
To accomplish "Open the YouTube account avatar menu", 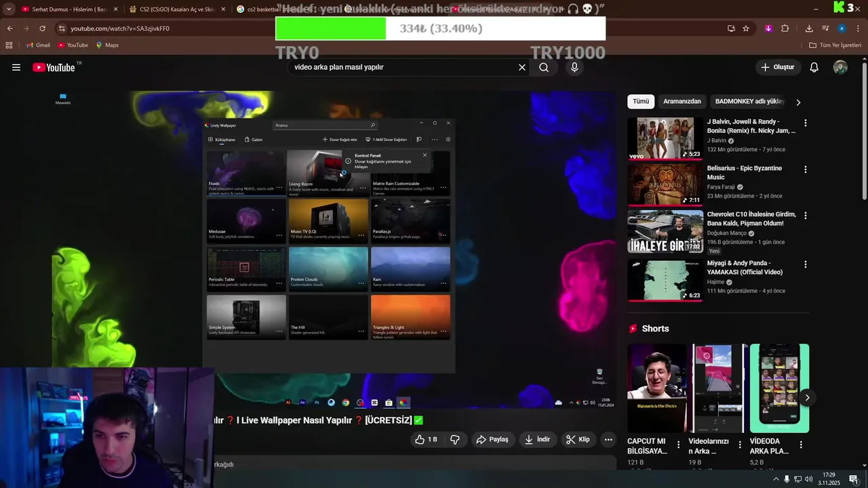I will tap(840, 67).
